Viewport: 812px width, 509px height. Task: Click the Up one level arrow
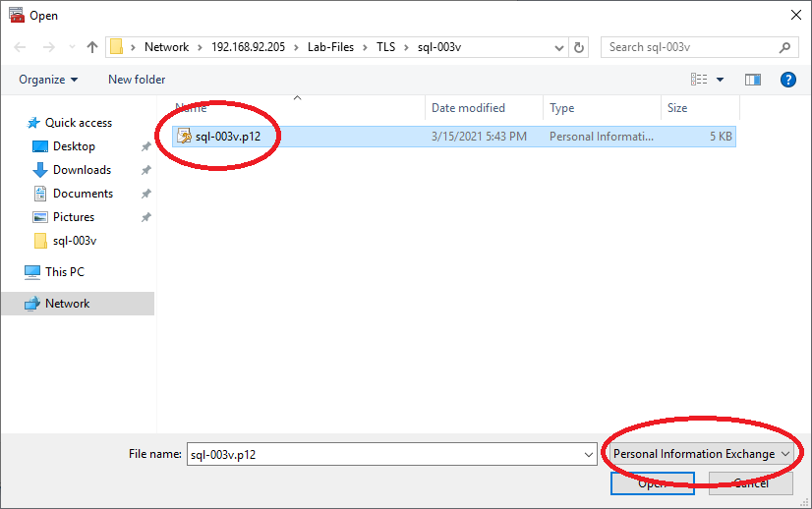coord(92,47)
